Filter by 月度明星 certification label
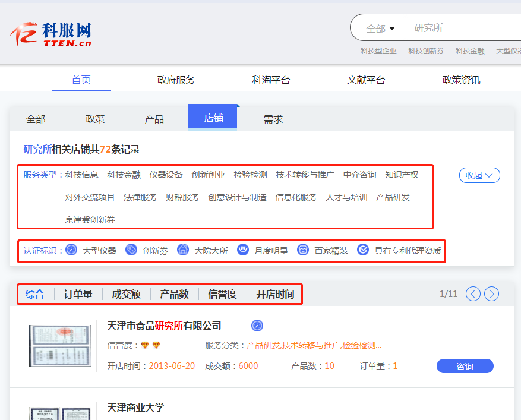 271,251
